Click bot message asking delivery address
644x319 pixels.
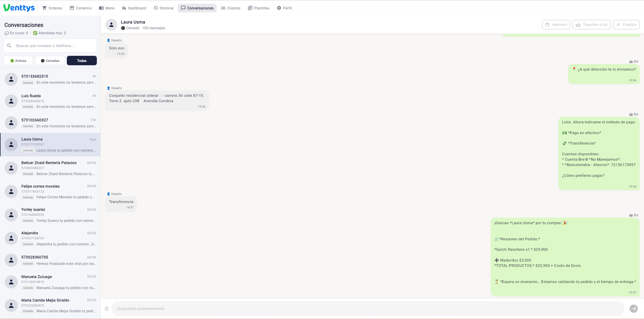click(604, 74)
